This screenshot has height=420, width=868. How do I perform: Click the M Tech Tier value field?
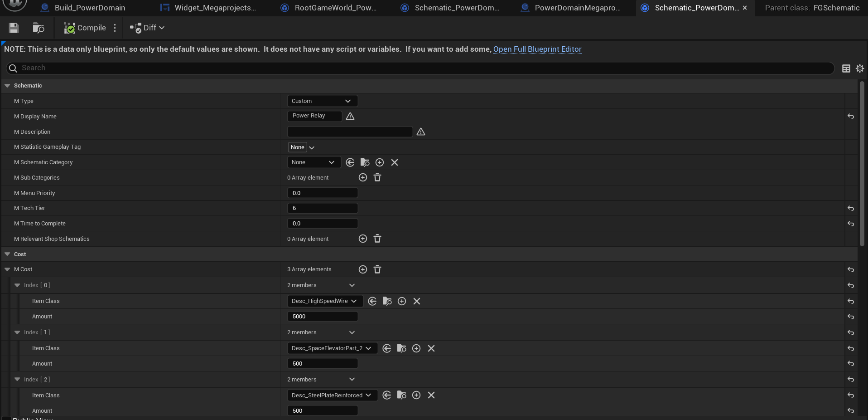323,208
